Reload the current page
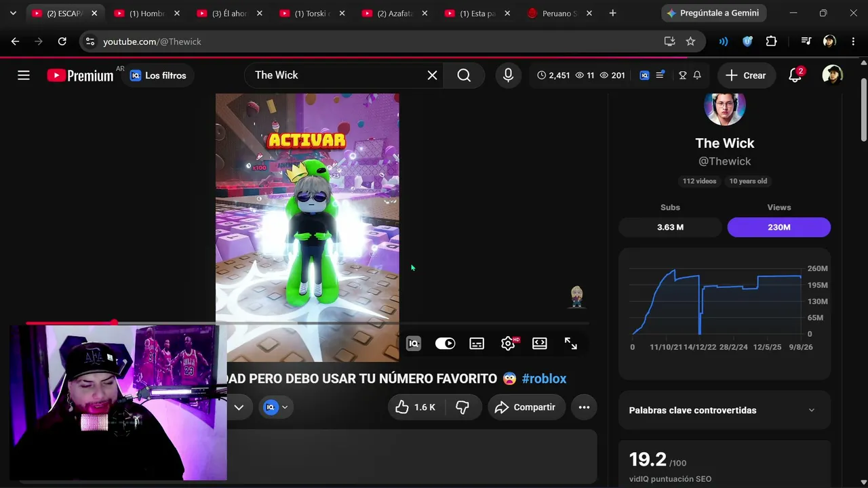Image resolution: width=868 pixels, height=488 pixels. coord(62,41)
